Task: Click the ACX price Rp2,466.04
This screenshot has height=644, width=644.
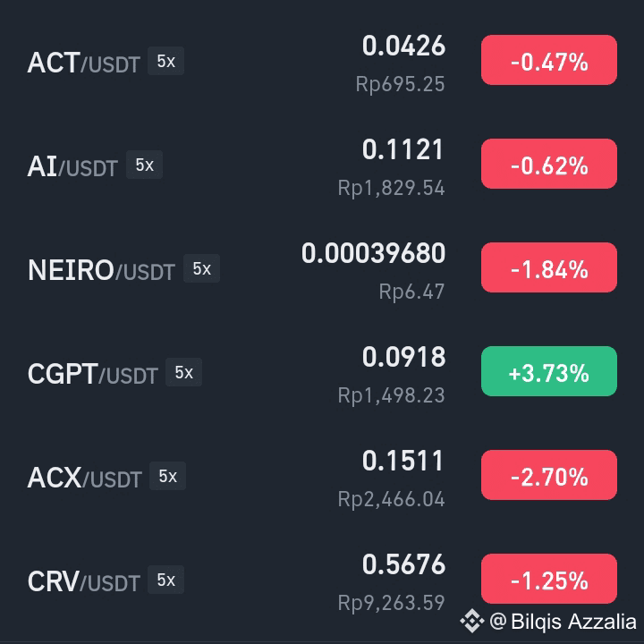Action: [391, 499]
